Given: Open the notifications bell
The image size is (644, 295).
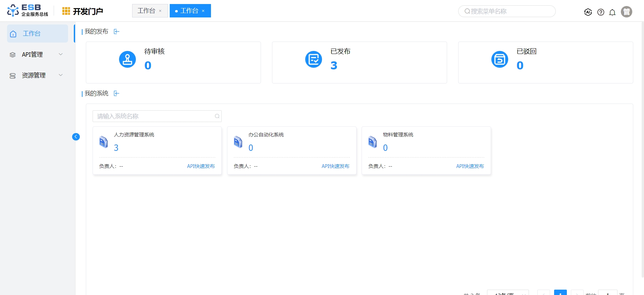Looking at the screenshot, I should click(612, 12).
